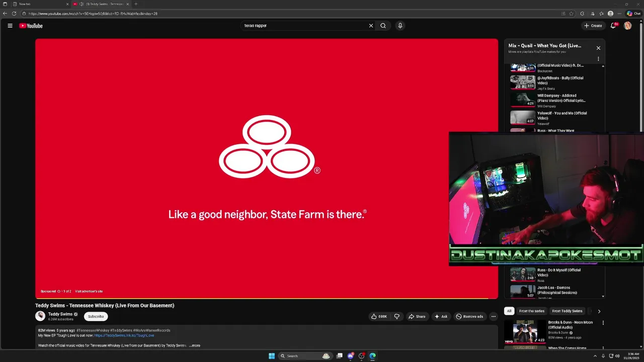Open the YouTube account avatar menu
Viewport: 644px width, 362px height.
pyautogui.click(x=627, y=26)
